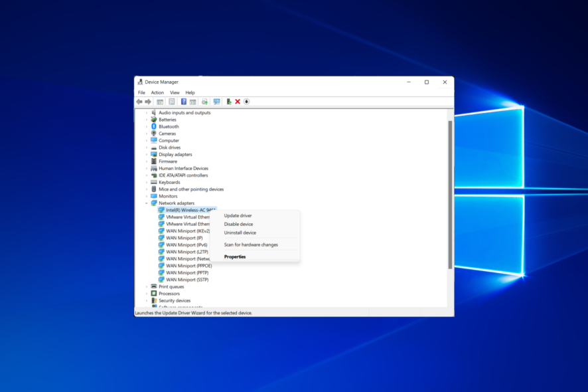The image size is (588, 392).
Task: Choose Update driver from context menu
Action: click(238, 215)
